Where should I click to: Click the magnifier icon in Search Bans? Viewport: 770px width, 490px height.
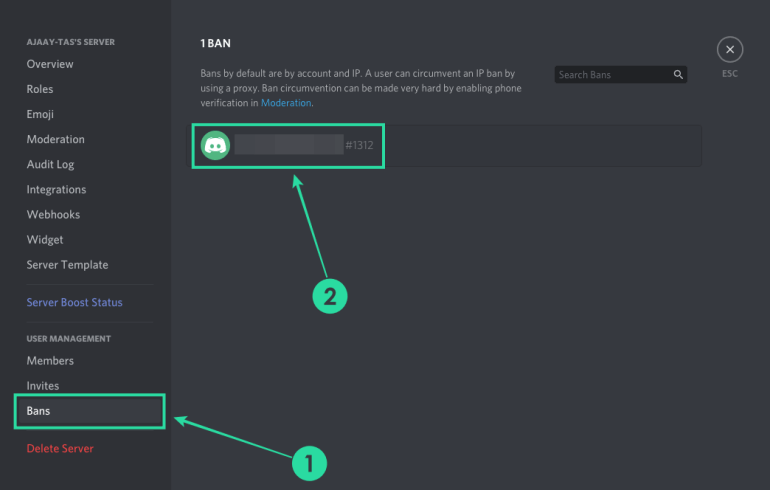[x=678, y=75]
